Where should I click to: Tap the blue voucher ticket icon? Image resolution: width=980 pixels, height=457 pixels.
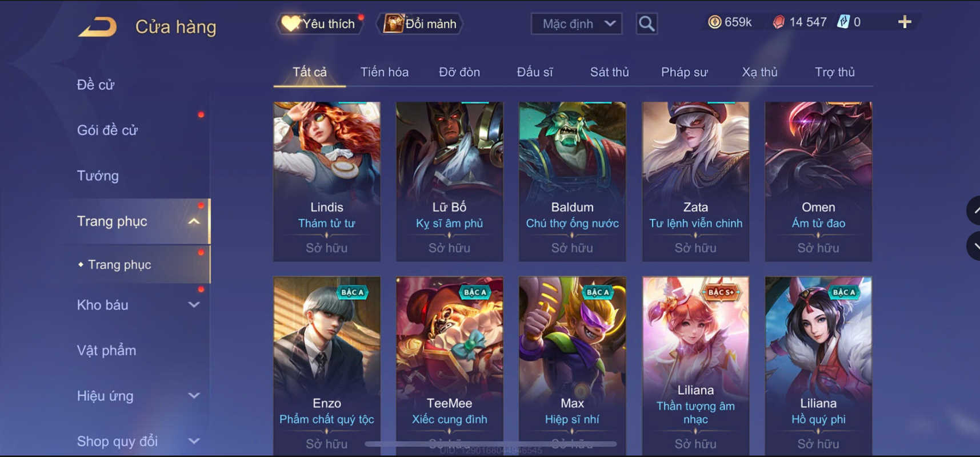point(843,22)
